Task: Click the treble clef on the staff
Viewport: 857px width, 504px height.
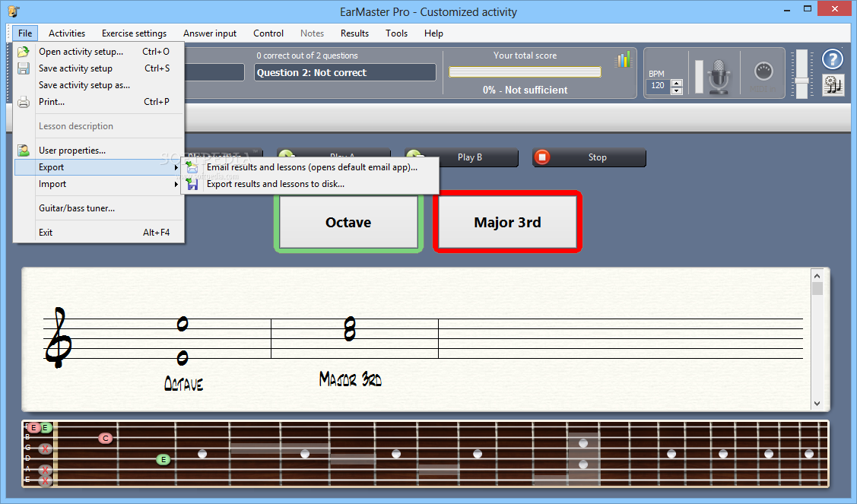Action: 58,338
